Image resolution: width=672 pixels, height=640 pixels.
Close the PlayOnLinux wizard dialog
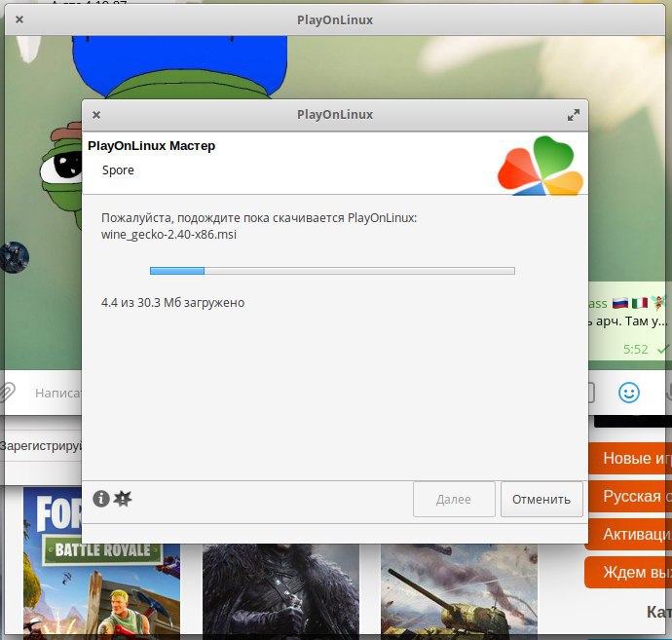(96, 115)
